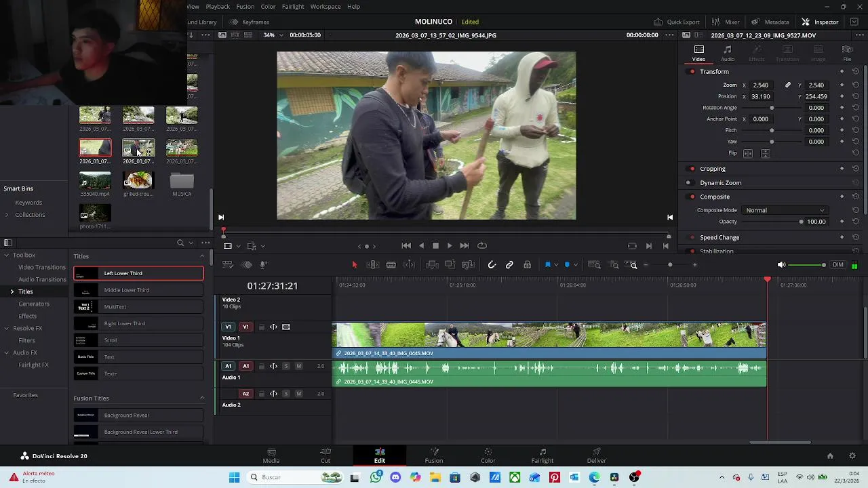
Task: Click the Play button in viewer
Action: pyautogui.click(x=449, y=246)
